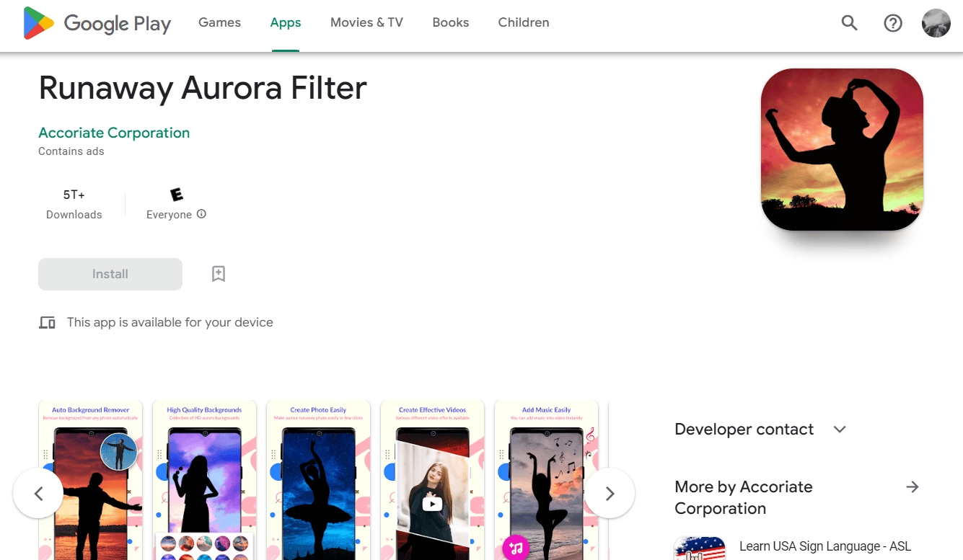The height and width of the screenshot is (560, 963).
Task: Open Learn USA Sign Language - ASL link
Action: [825, 546]
